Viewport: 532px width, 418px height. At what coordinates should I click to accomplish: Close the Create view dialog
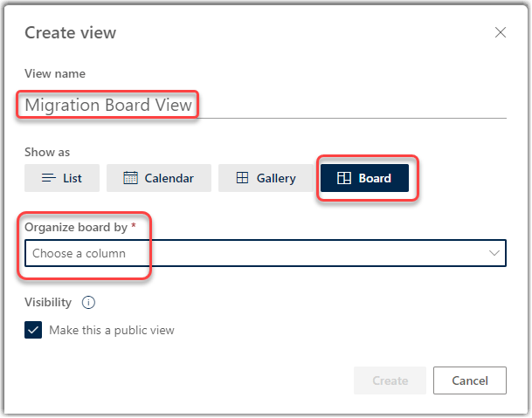click(x=501, y=33)
